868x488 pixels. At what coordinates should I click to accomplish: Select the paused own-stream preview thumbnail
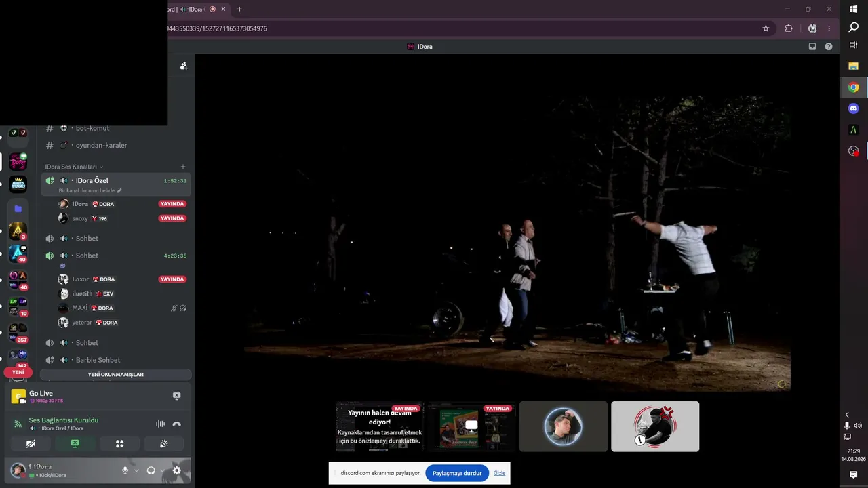click(380, 426)
